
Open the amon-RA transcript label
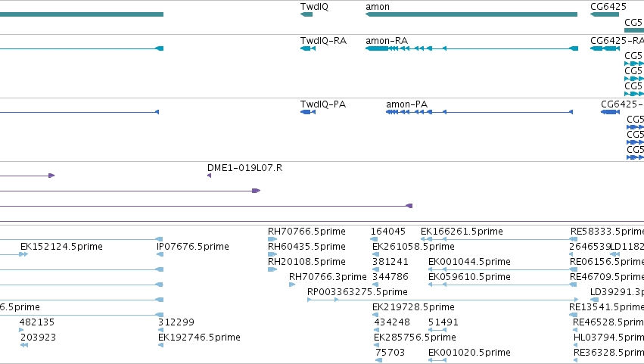point(387,41)
